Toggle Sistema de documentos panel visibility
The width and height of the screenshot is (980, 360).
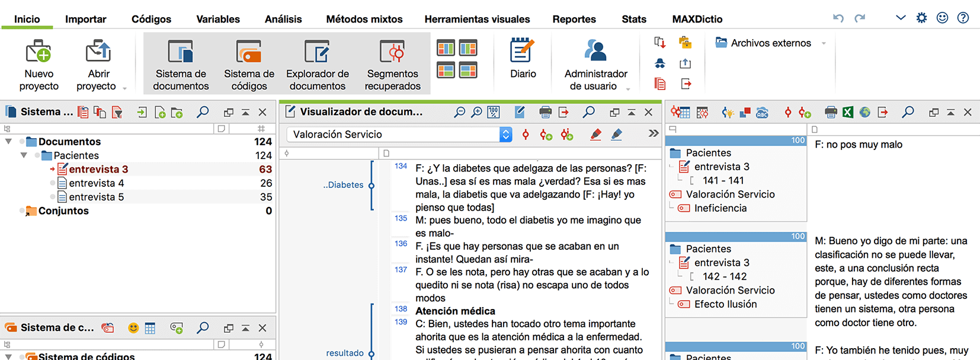tap(181, 64)
